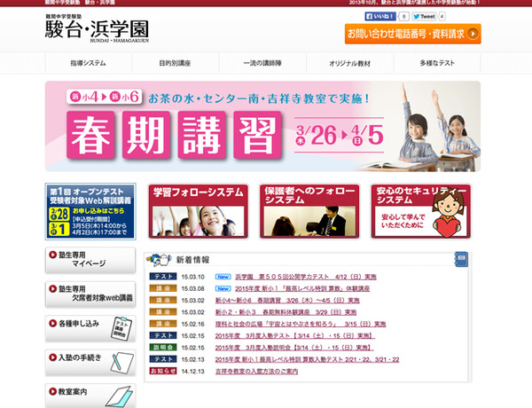
Task: Open 各種申し込み button
Action: coord(90,328)
